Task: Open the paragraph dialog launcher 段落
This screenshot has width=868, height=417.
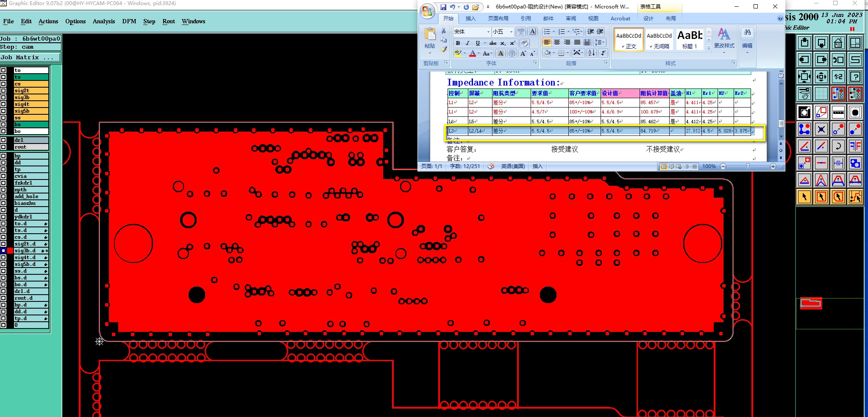Action: 606,63
